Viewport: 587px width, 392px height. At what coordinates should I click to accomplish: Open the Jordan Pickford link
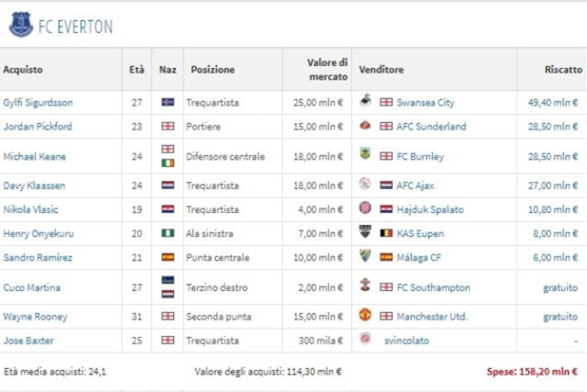[38, 126]
